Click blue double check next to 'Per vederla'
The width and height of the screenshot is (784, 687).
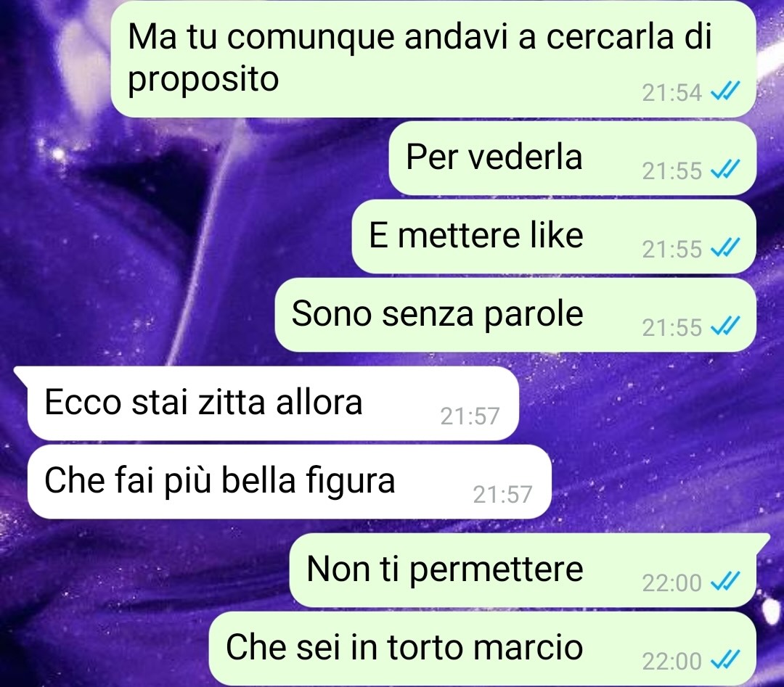click(725, 170)
